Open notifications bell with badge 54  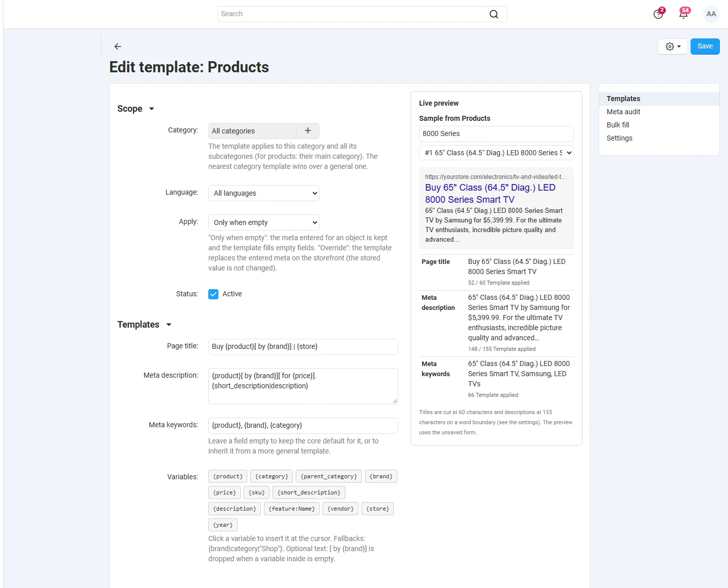pos(684,14)
